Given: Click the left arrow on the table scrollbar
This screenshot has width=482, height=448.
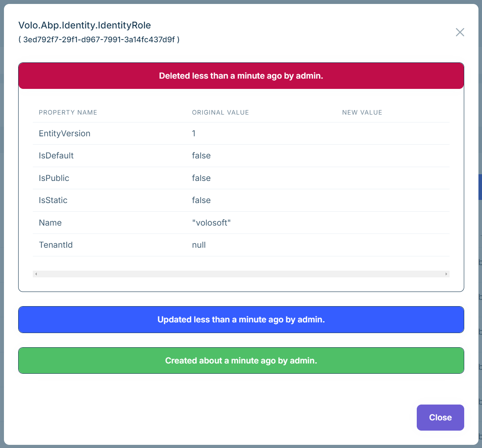Looking at the screenshot, I should click(x=36, y=273).
